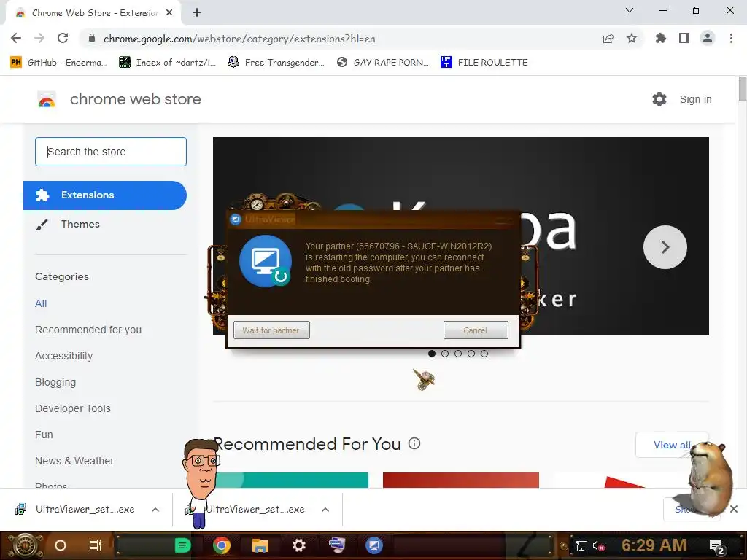This screenshot has height=560, width=747.
Task: Choose the Developer Tools category
Action: [73, 408]
